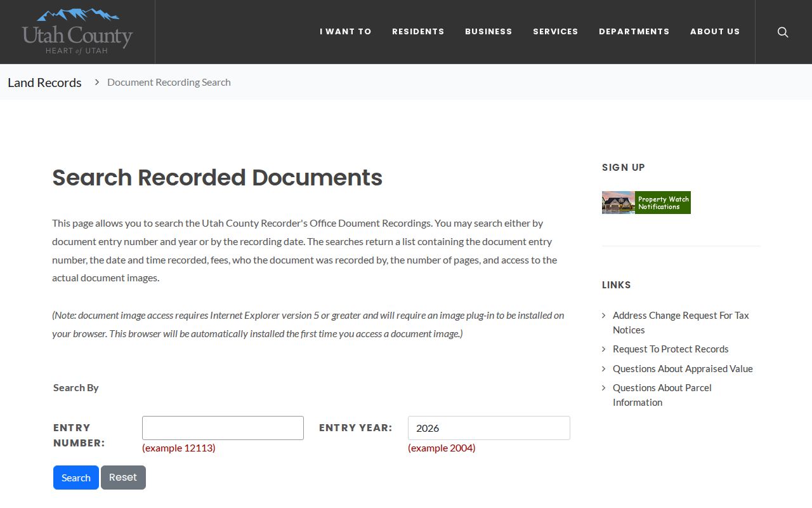Open Questions About Parcel Information link
Viewport: 812px width, 508px height.
click(x=662, y=395)
